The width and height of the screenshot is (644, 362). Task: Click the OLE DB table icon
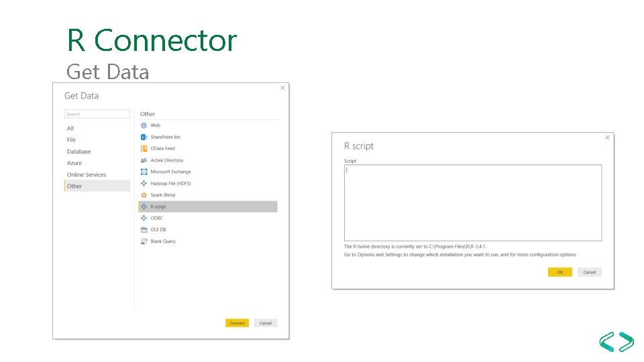(x=144, y=230)
